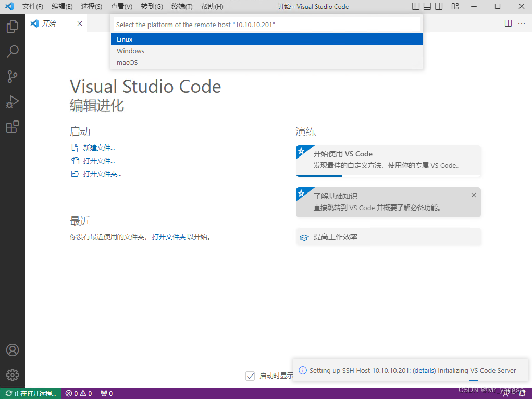Image resolution: width=532 pixels, height=399 pixels.
Task: Click the Initializing VS Code Server message
Action: [477, 370]
